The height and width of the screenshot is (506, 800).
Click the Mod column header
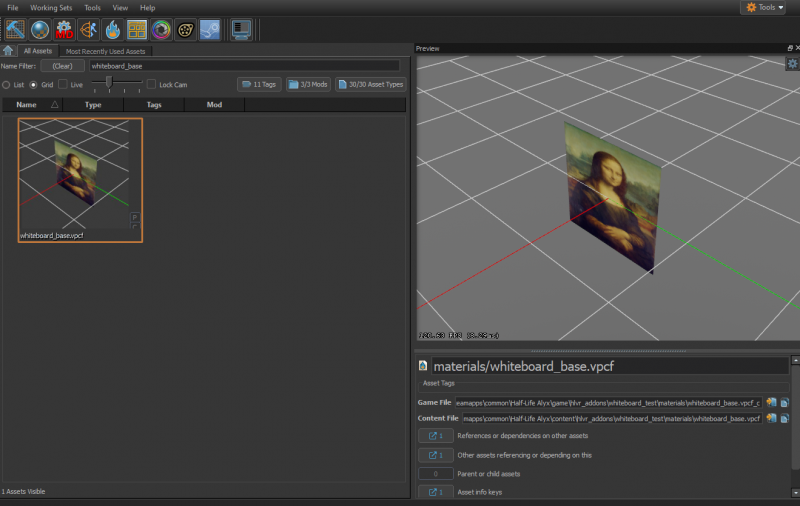click(214, 105)
